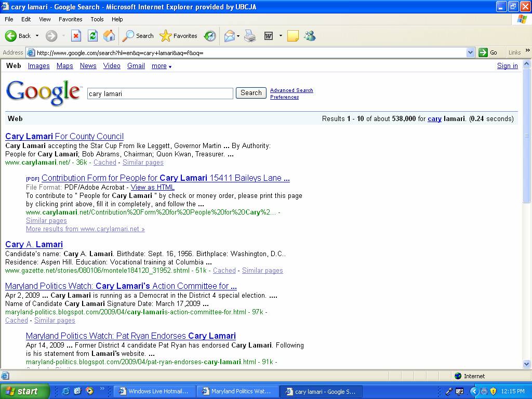
Task: Open the Mail button dropdown arrow
Action: click(x=238, y=36)
